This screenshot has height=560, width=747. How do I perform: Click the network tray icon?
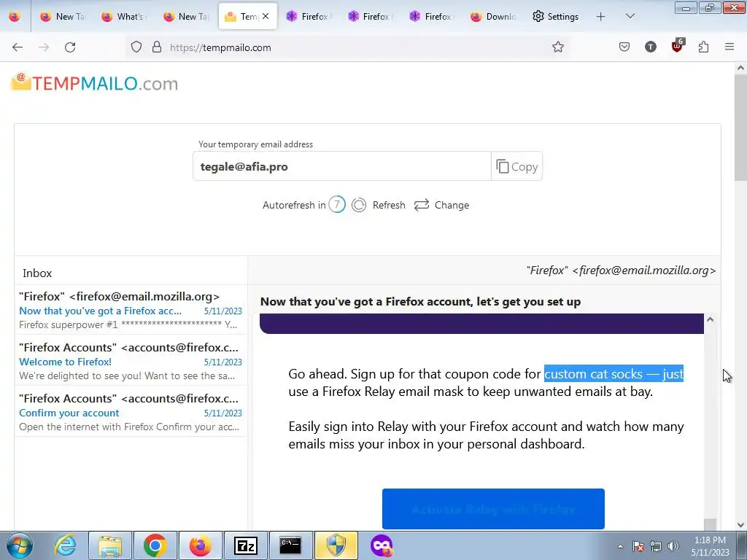pos(656,546)
